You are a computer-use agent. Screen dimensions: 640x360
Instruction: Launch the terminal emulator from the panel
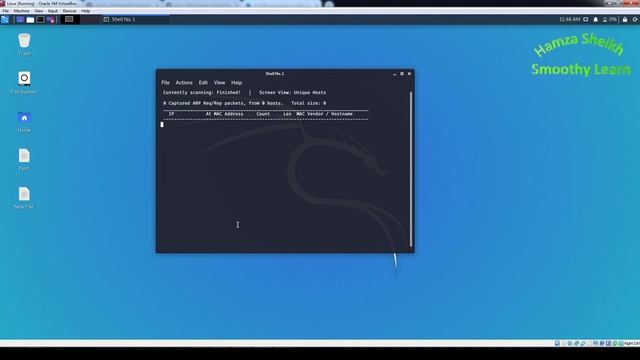point(40,19)
